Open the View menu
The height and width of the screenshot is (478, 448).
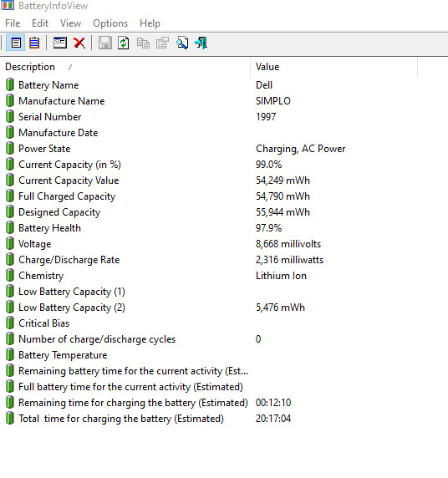(70, 23)
